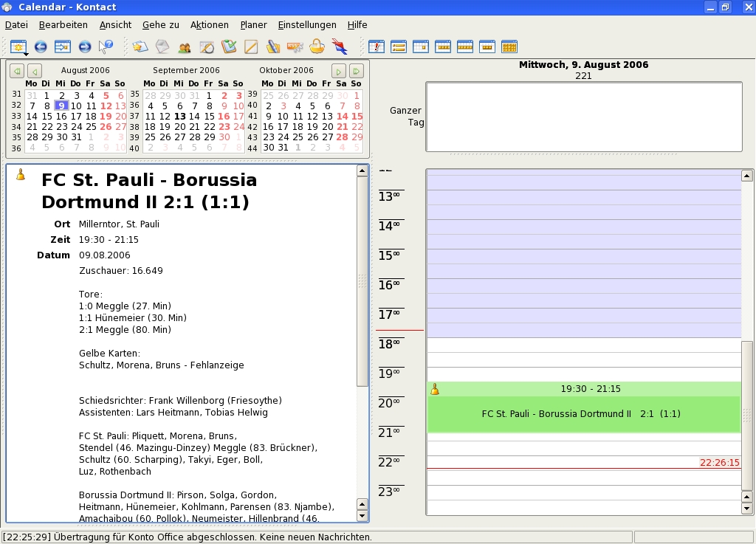This screenshot has height=544, width=756.
Task: Switch to event List view icon
Action: coord(398,47)
